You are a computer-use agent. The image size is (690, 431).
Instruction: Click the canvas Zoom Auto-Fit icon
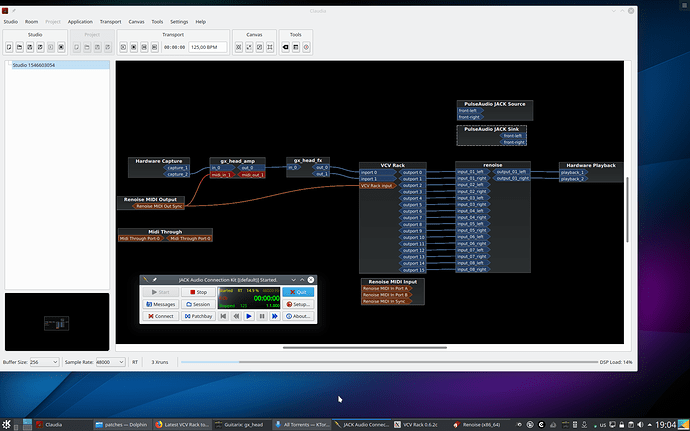260,47
